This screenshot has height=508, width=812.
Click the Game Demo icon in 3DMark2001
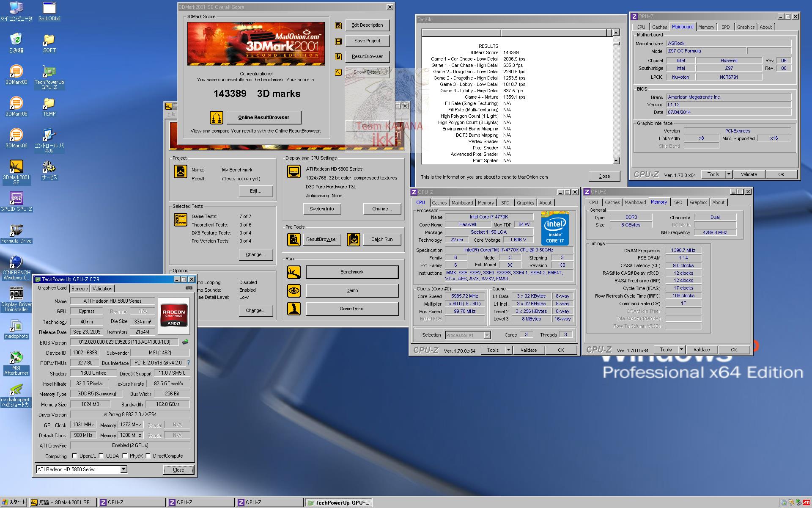click(294, 309)
